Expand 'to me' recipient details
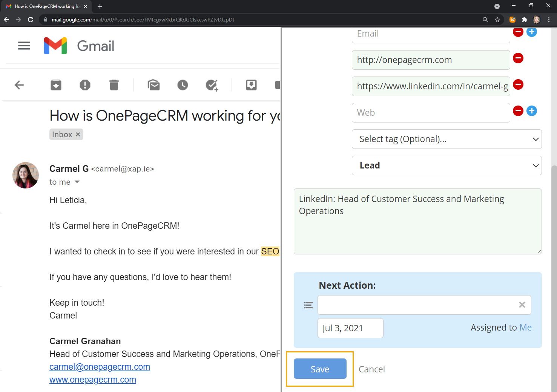Viewport: 557px width, 392px height. coord(77,182)
